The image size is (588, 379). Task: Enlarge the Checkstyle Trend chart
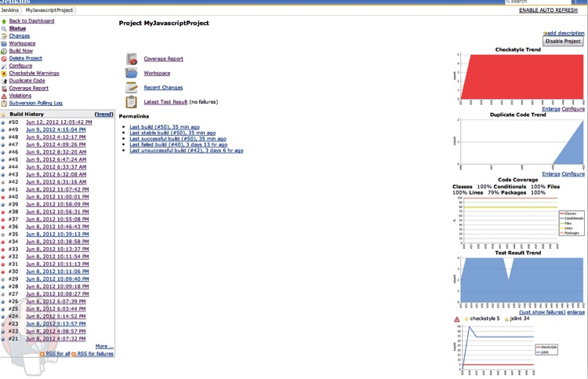(551, 109)
